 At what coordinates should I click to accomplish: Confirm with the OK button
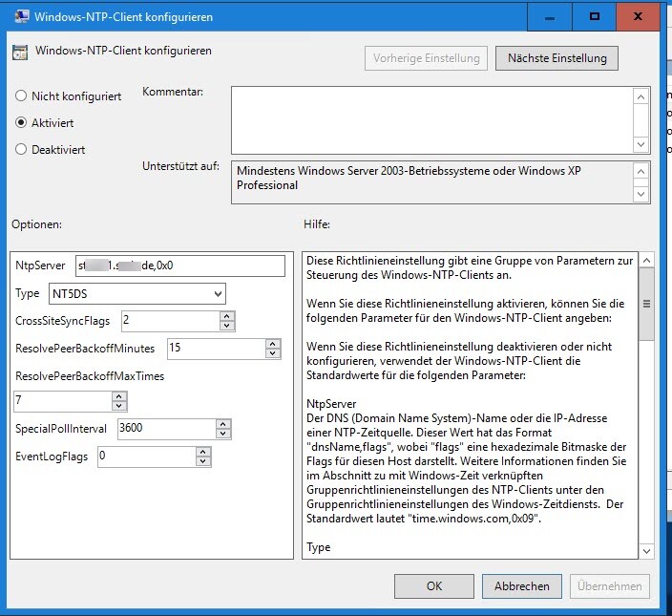coord(434,586)
